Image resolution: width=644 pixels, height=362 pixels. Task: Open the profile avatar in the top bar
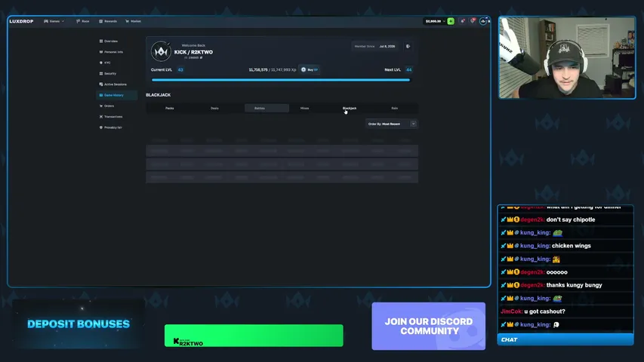tap(483, 21)
